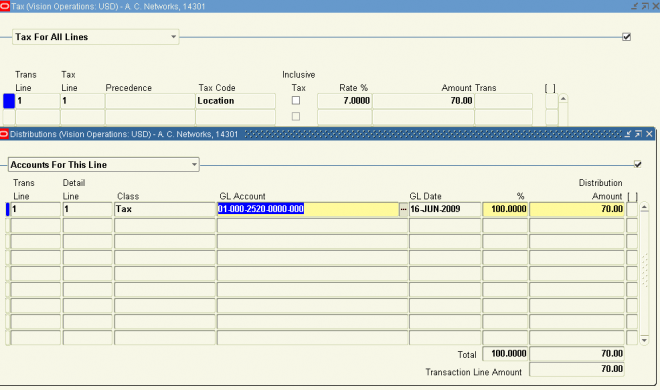
Task: Toggle the checkbox at right of Tax window header
Action: (626, 37)
